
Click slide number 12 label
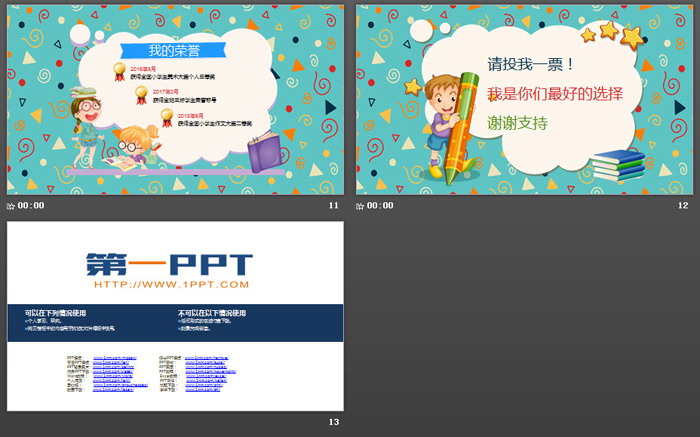683,206
